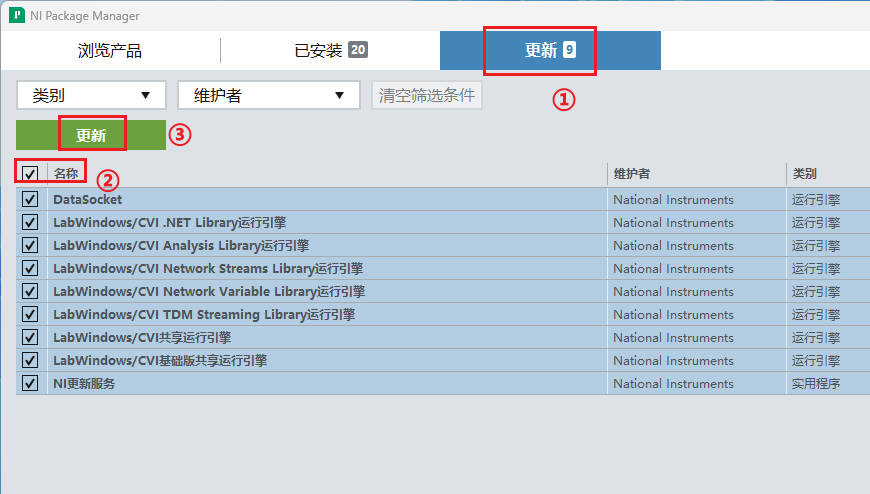The width and height of the screenshot is (870, 494).
Task: Select the 更新 tab with 9 badge
Action: point(550,51)
